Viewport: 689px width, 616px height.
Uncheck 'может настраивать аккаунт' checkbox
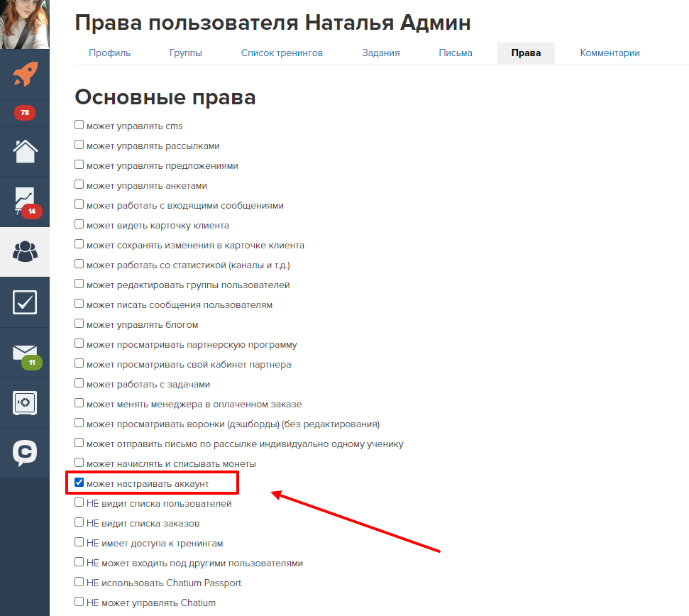[79, 483]
